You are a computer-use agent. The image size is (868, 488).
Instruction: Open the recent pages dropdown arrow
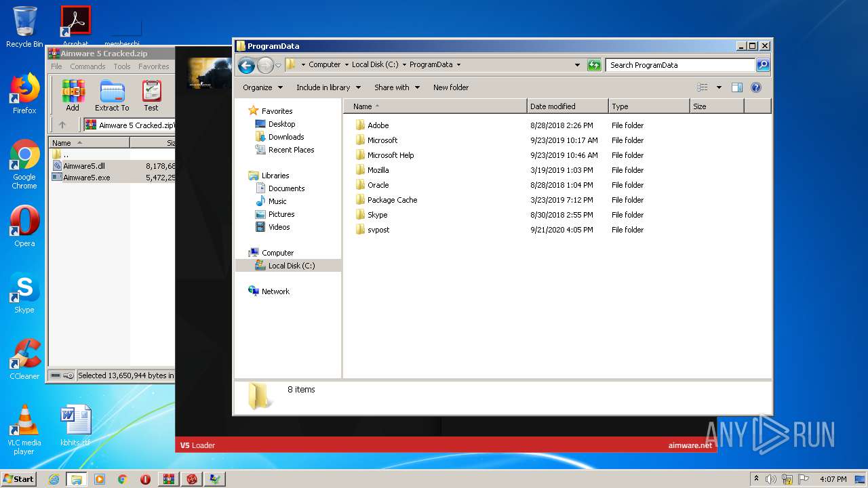point(278,66)
